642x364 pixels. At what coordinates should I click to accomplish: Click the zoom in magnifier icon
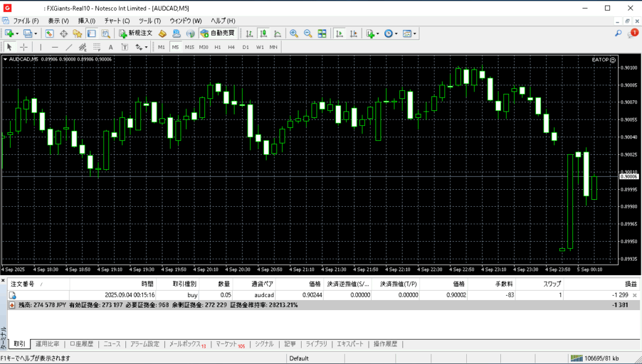[293, 33]
